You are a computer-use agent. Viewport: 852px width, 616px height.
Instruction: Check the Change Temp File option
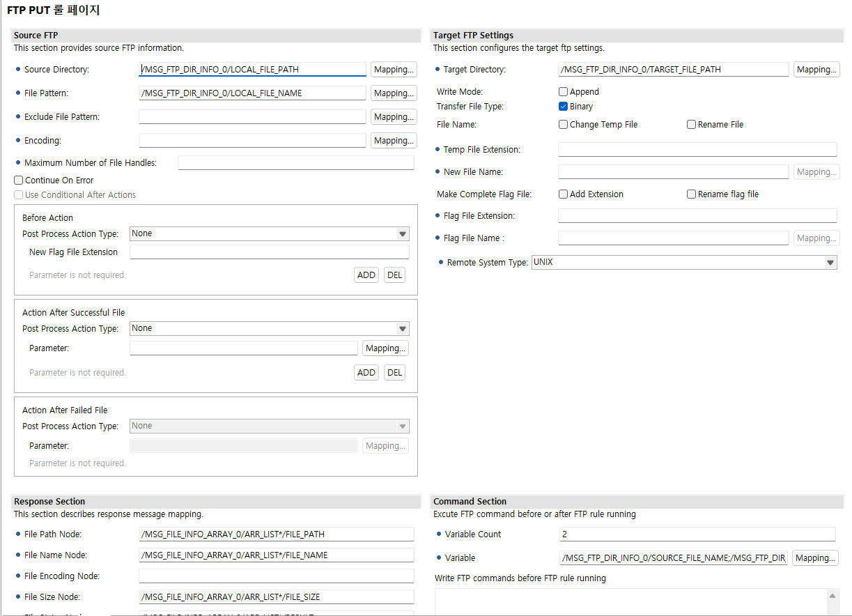(x=563, y=124)
